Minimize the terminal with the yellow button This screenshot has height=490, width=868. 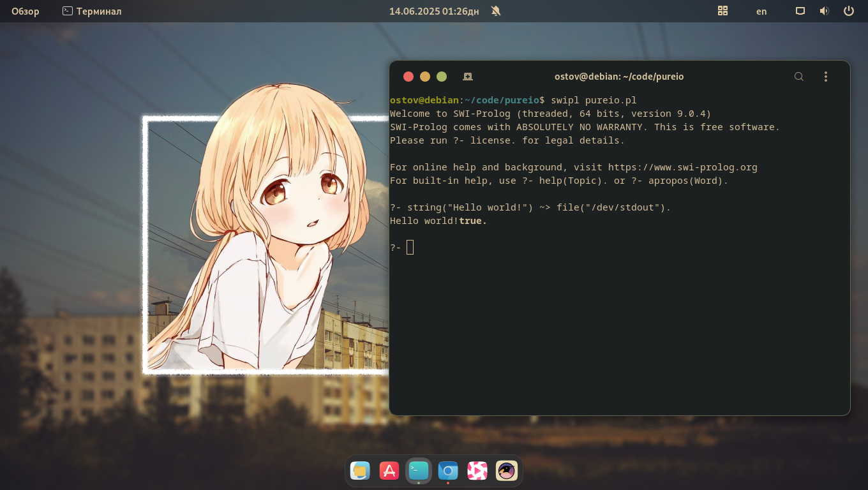pyautogui.click(x=425, y=77)
